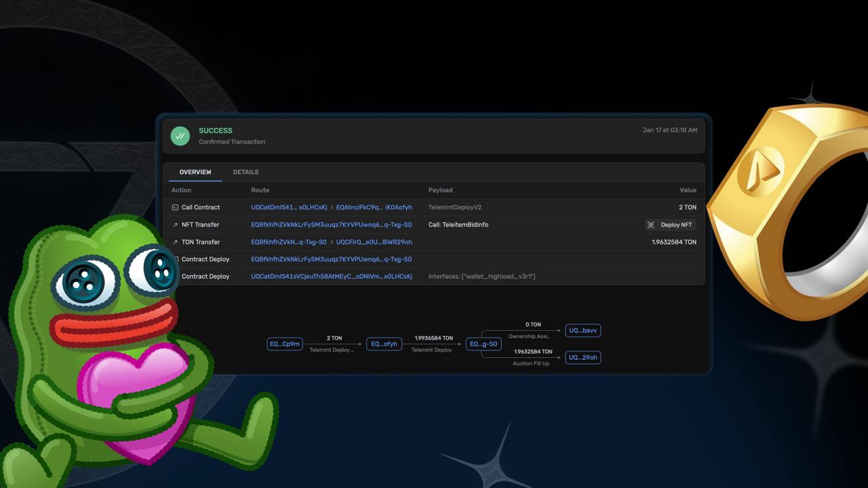Click the Auction Fill Up edge label
The height and width of the screenshot is (488, 868).
pyautogui.click(x=531, y=363)
